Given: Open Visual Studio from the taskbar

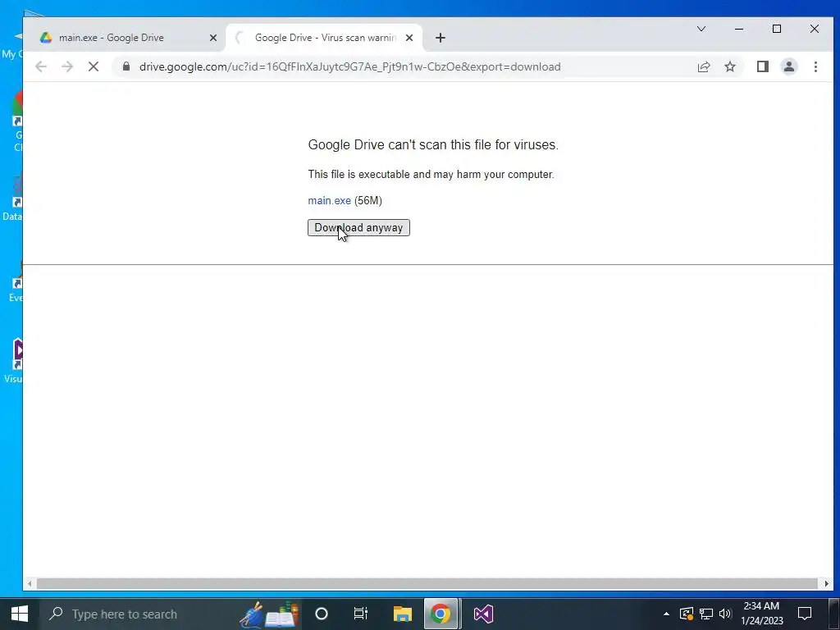Looking at the screenshot, I should [483, 614].
